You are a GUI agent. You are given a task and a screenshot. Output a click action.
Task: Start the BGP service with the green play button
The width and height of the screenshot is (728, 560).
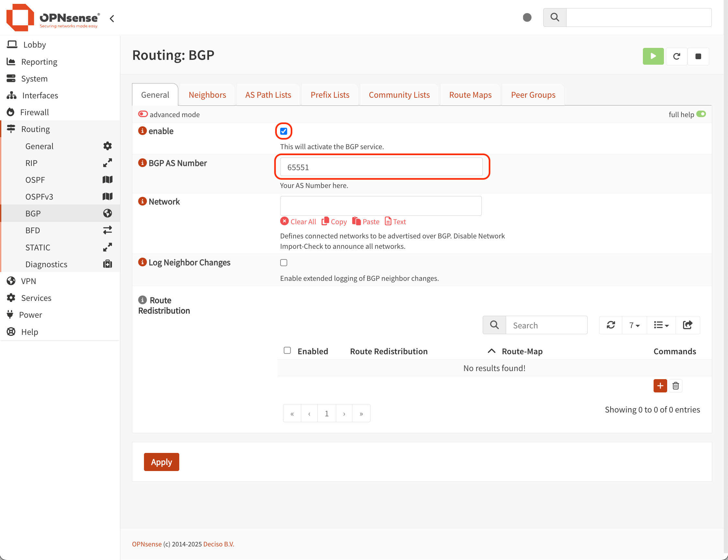click(653, 56)
